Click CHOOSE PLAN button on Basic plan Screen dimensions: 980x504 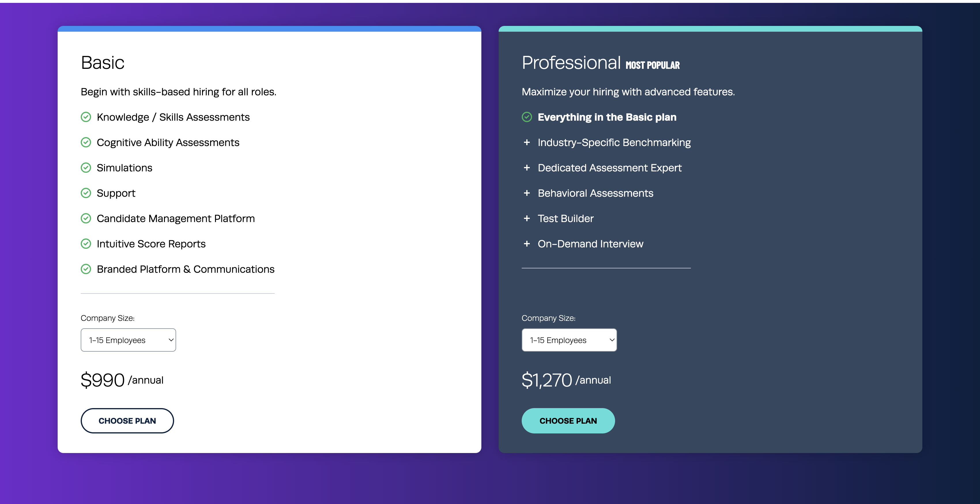(127, 420)
